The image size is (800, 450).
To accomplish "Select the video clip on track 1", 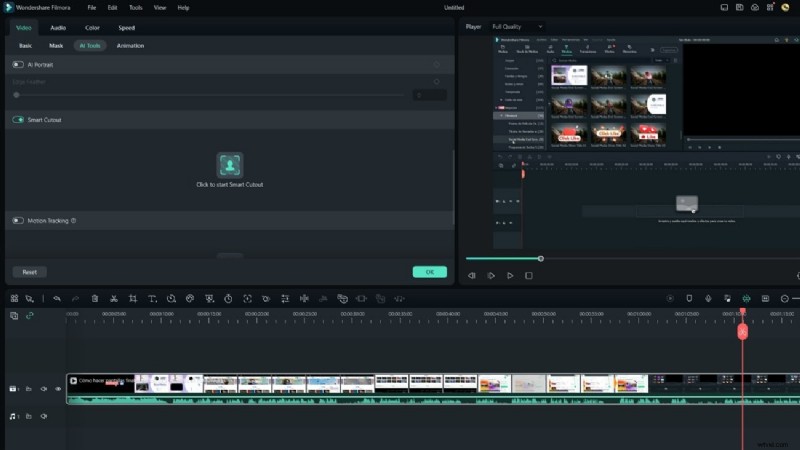I will (433, 388).
